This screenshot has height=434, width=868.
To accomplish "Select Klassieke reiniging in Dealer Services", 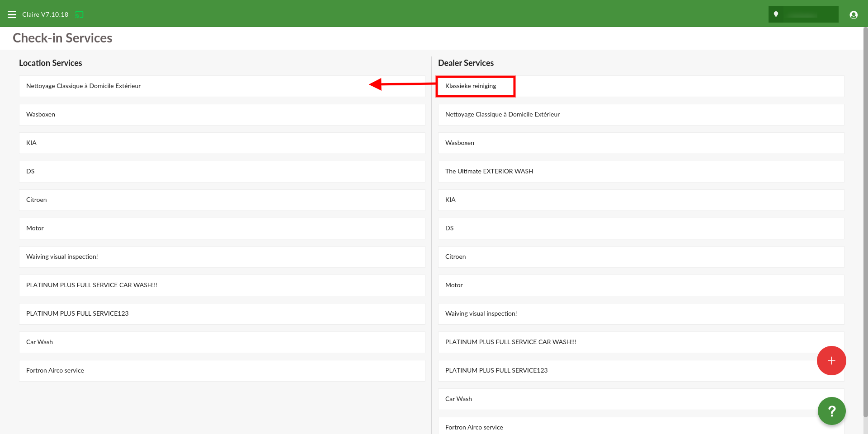I will [x=641, y=86].
